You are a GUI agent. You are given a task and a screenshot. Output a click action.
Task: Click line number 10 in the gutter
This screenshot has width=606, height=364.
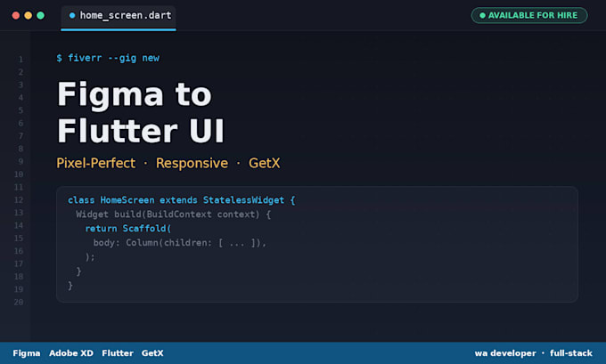[19, 174]
